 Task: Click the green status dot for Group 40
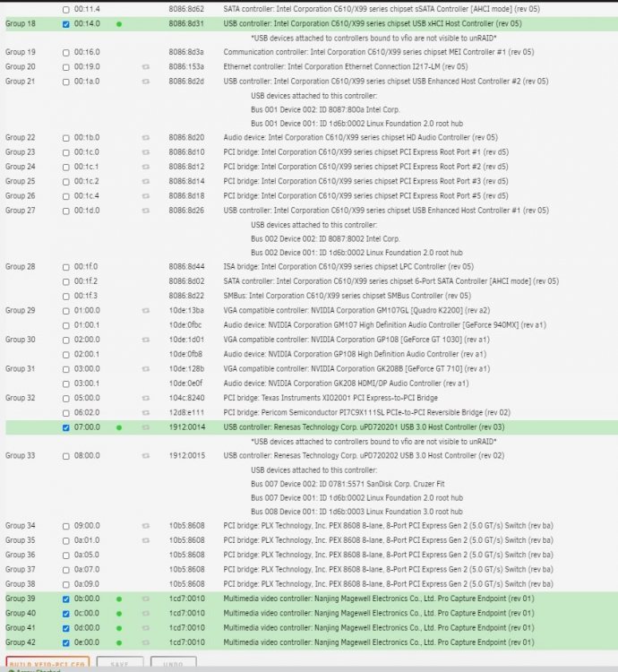[119, 613]
